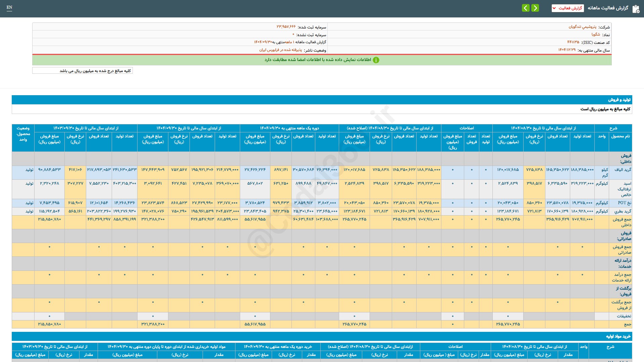Click the گرید بطری product row name

[x=623, y=211]
